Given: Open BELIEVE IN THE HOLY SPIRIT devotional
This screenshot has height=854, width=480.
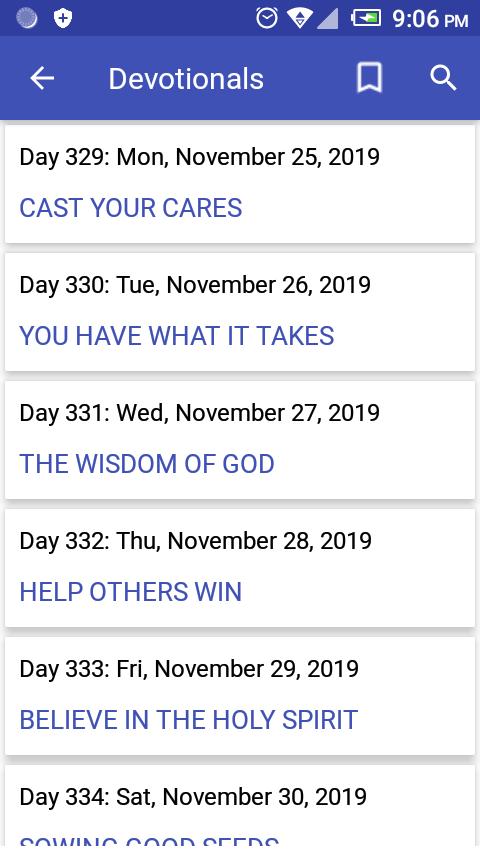Looking at the screenshot, I should 189,720.
